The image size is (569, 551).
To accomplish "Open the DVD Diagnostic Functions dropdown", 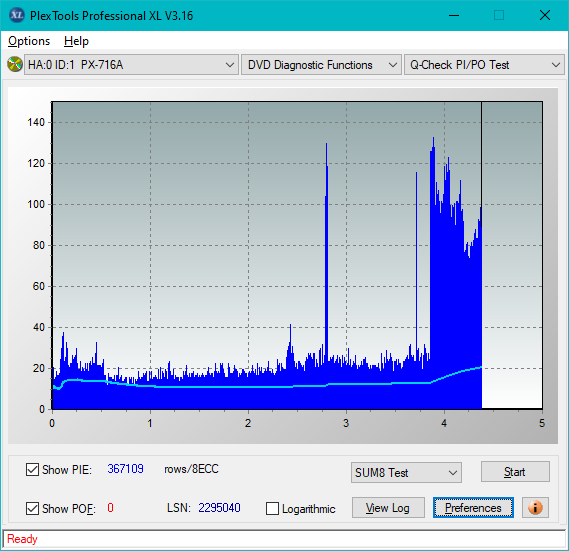I will [x=321, y=65].
